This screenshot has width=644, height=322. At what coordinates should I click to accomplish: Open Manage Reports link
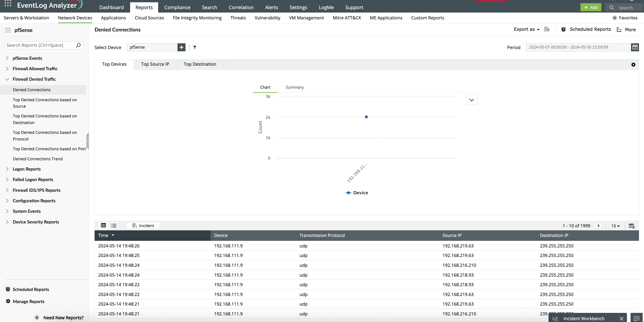tap(28, 301)
